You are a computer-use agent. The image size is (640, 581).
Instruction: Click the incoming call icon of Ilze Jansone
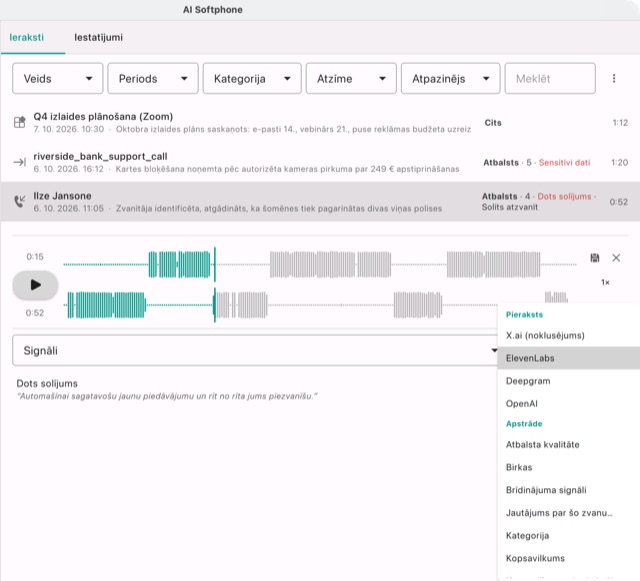[x=20, y=201]
